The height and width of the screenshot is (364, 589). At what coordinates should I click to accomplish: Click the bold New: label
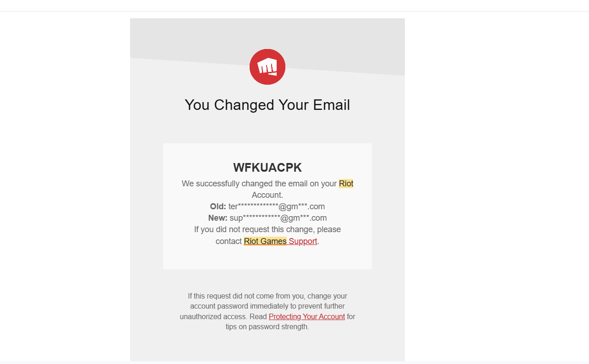point(218,218)
